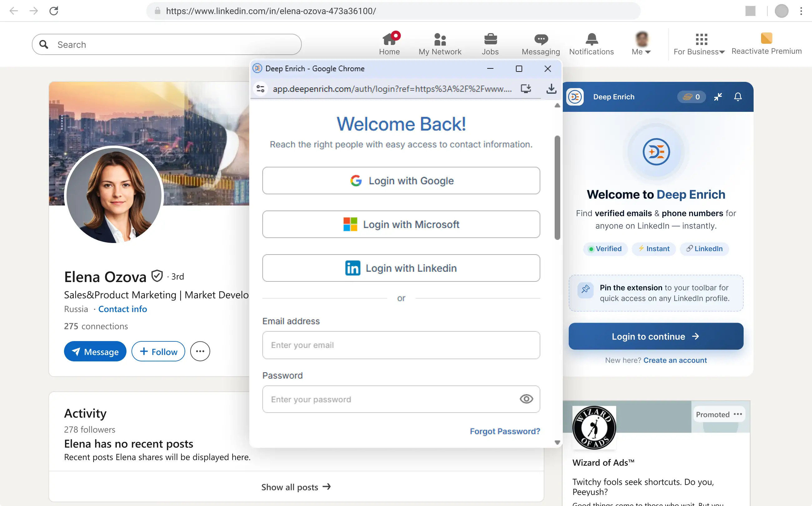
Task: Login with Google button
Action: 401,181
